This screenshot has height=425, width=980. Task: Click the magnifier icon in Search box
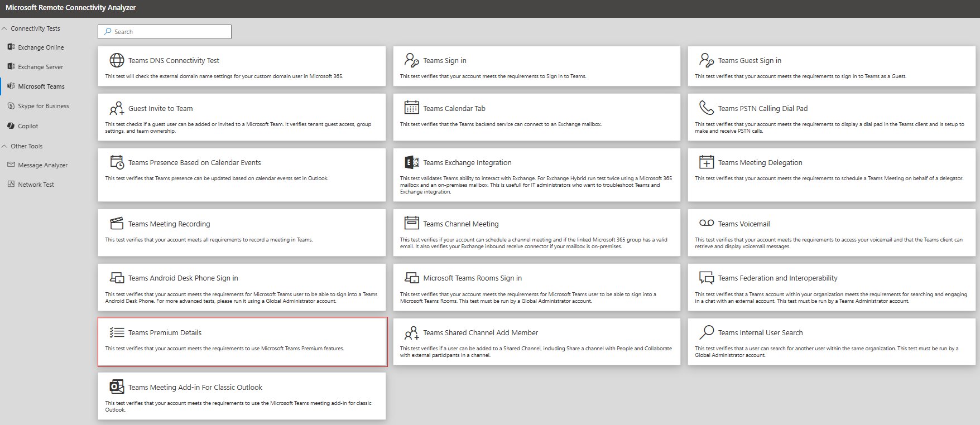coord(108,32)
